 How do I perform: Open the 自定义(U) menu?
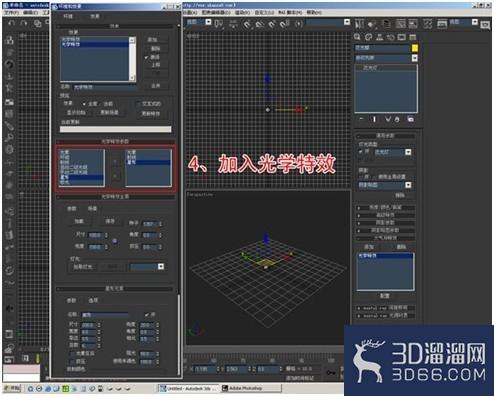click(264, 12)
